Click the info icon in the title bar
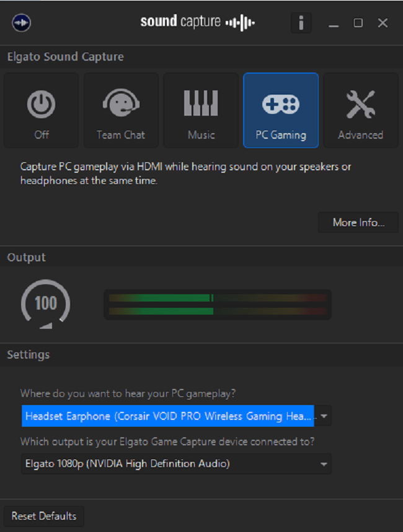Screen dimensions: 403x532 point(301,22)
